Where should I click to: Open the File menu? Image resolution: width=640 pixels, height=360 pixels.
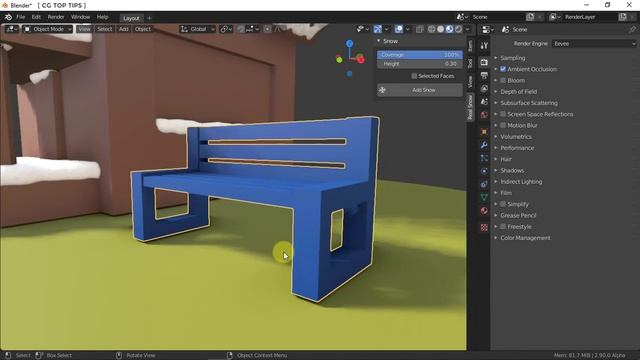(20, 17)
